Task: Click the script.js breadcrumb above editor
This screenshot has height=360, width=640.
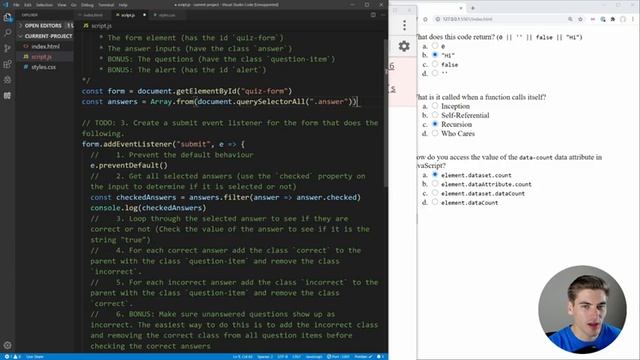Action: point(98,26)
